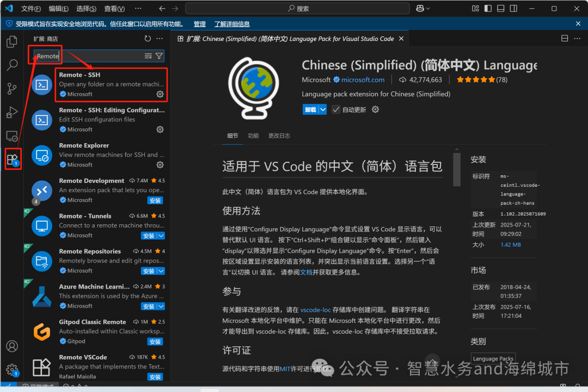Toggle primary side bar layout icon
The height and width of the screenshot is (392, 588).
click(488, 8)
